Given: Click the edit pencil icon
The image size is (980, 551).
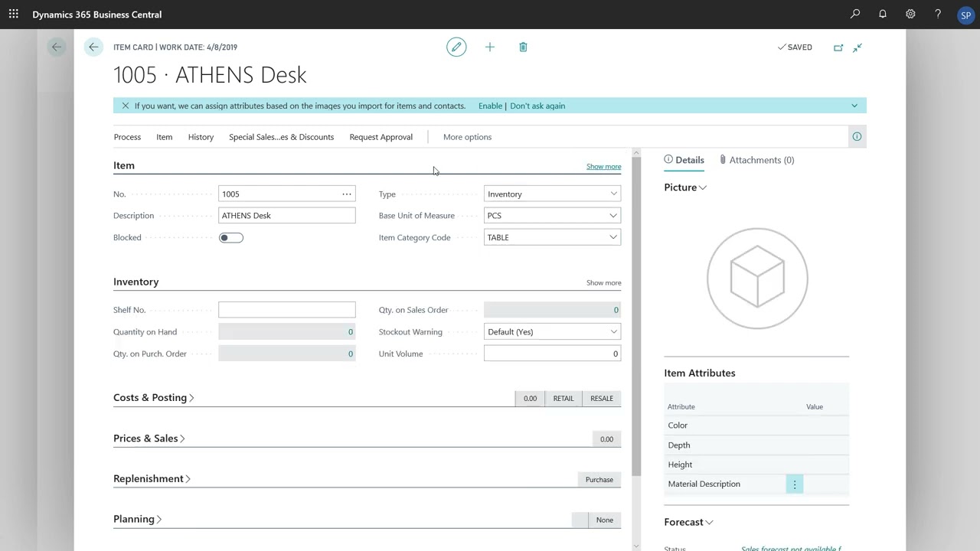Looking at the screenshot, I should pos(456,47).
